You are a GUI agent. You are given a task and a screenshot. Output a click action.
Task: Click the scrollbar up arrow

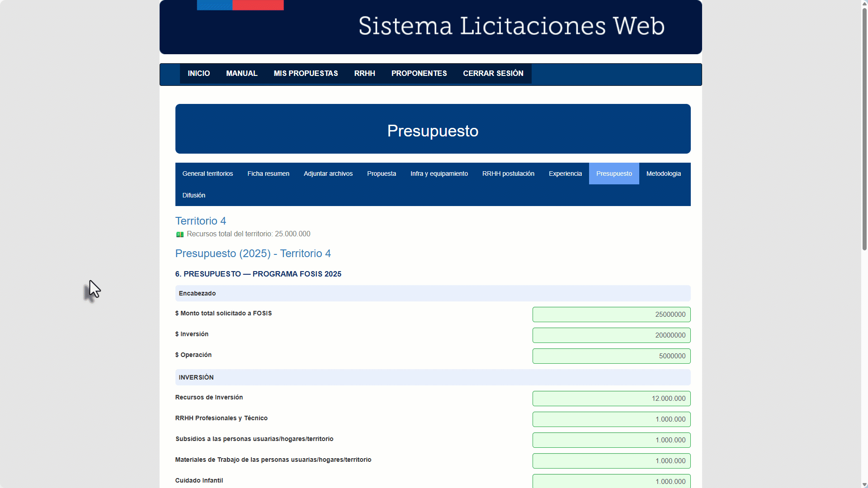point(864,3)
